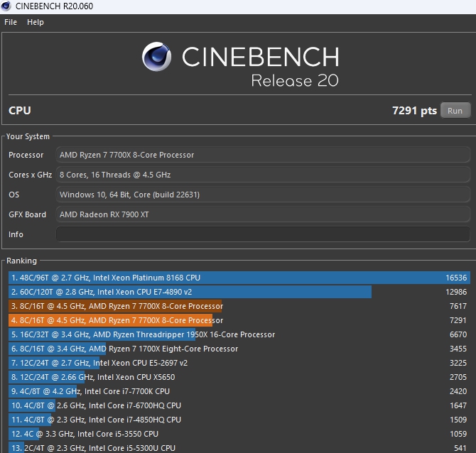This screenshot has width=476, height=453.
Task: Select the Core i7-6700HQ ranking row
Action: tap(239, 405)
